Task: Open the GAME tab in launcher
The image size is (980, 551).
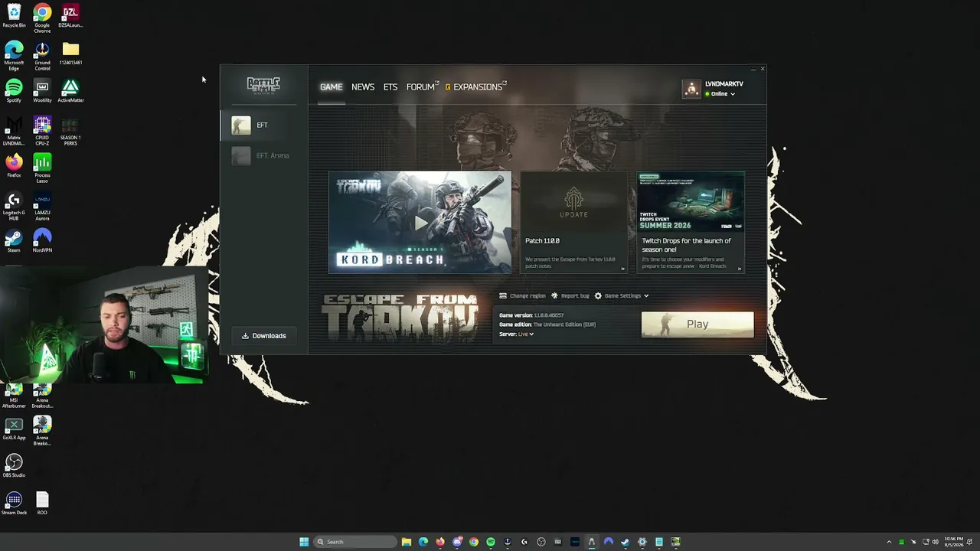Action: (331, 86)
